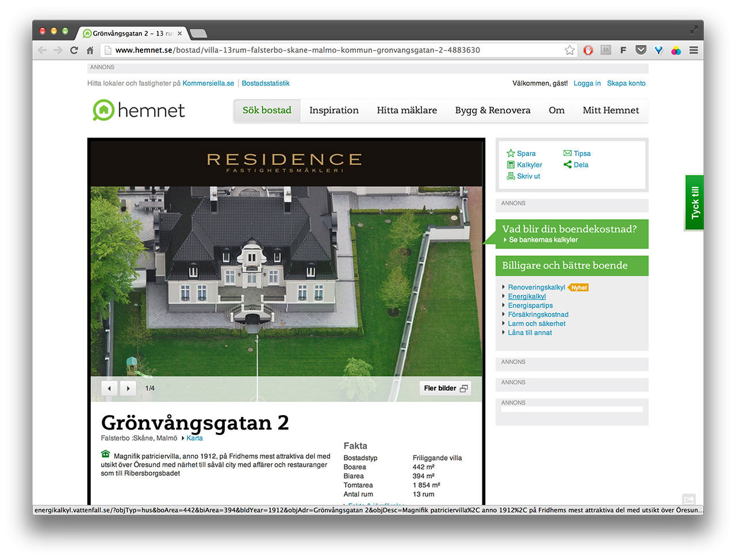Open Kalkyler for this listing
736x560 pixels.
click(x=524, y=165)
